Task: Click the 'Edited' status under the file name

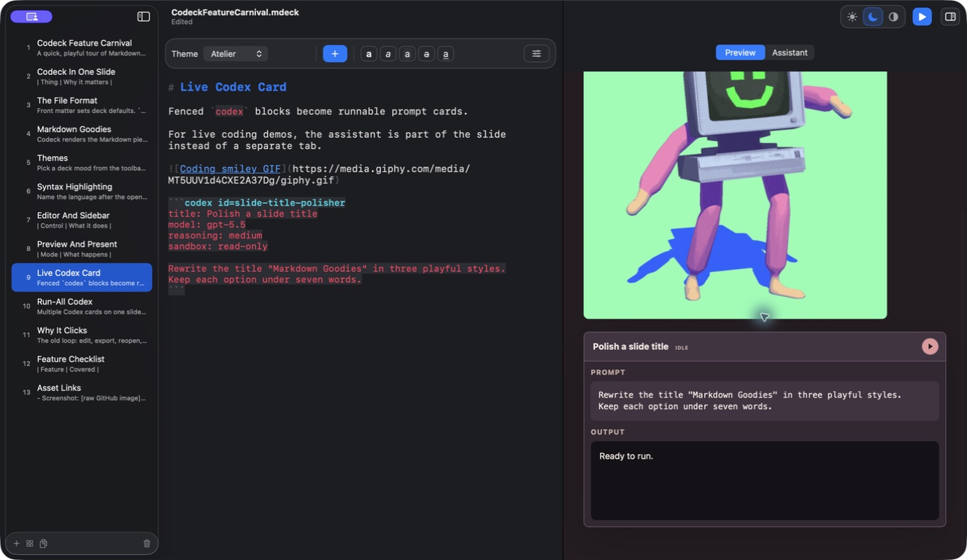Action: coord(182,23)
